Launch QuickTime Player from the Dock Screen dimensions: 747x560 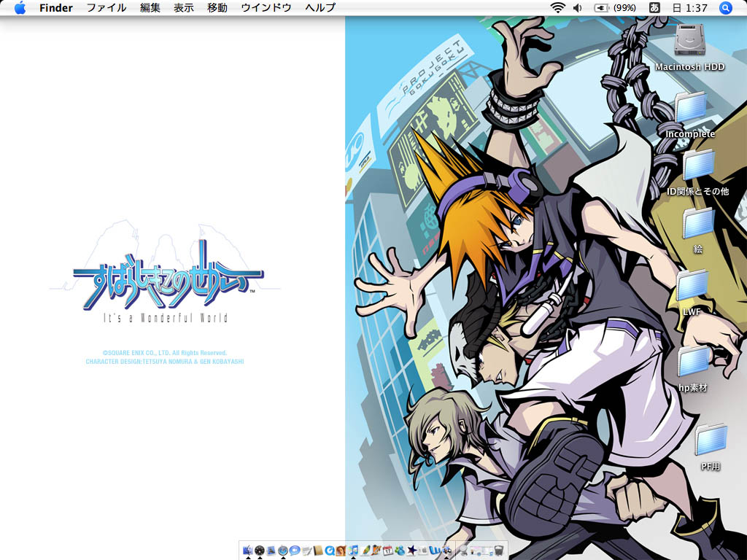point(330,551)
